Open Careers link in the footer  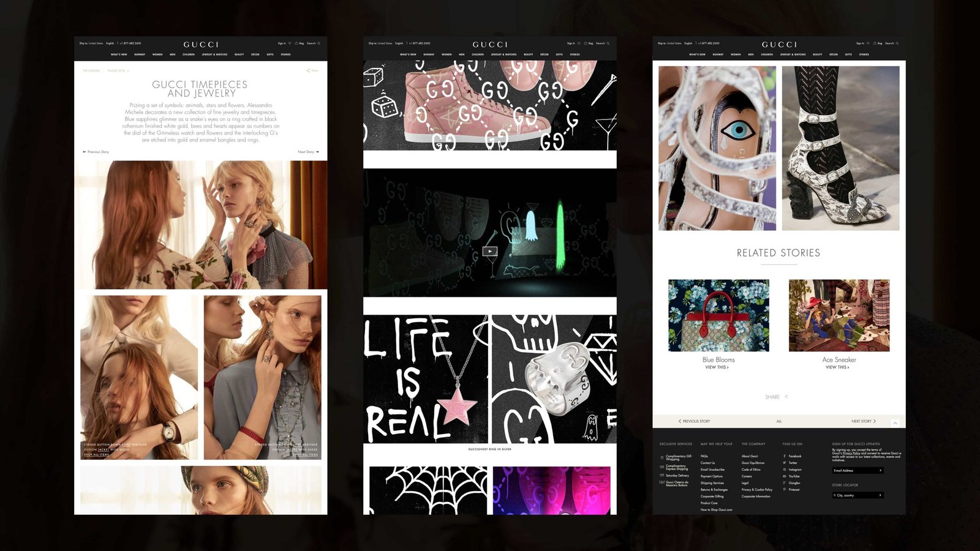[x=747, y=476]
